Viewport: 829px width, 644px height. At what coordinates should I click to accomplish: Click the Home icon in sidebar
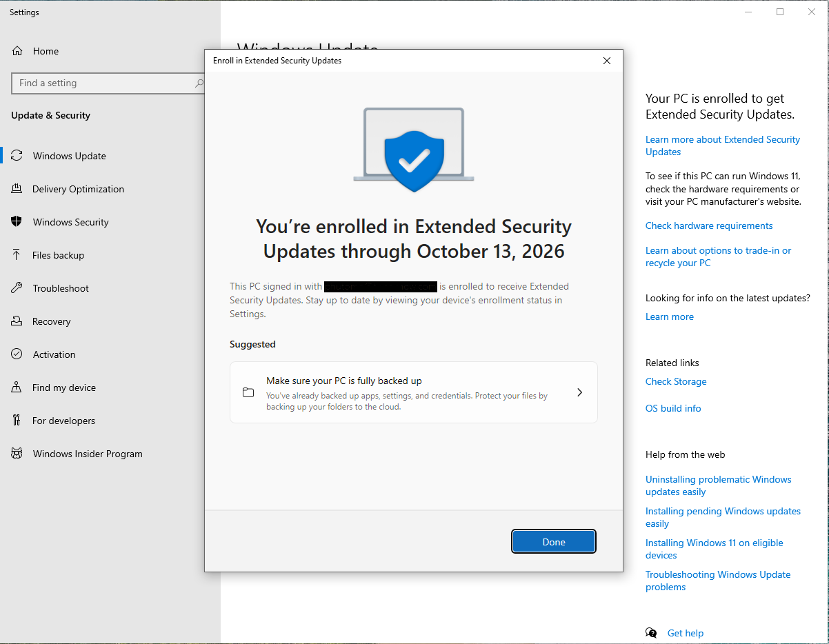pyautogui.click(x=17, y=51)
